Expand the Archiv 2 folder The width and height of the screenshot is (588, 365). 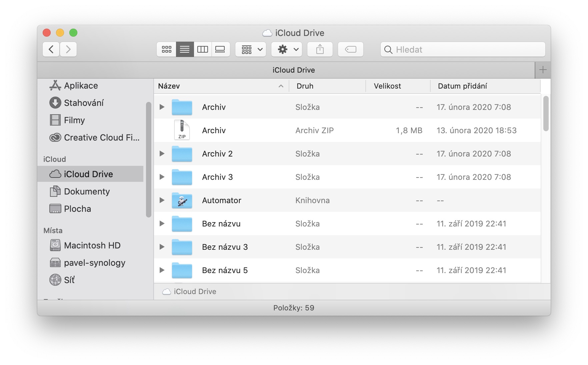click(162, 154)
